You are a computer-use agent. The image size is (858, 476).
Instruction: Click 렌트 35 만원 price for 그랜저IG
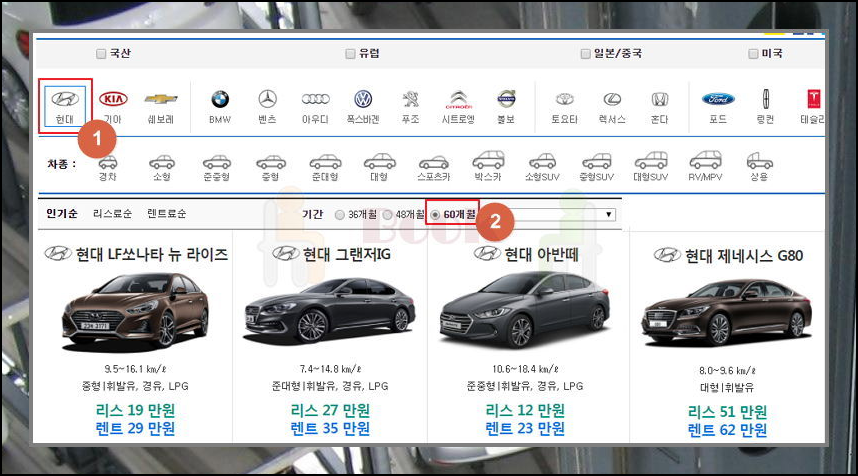330,428
